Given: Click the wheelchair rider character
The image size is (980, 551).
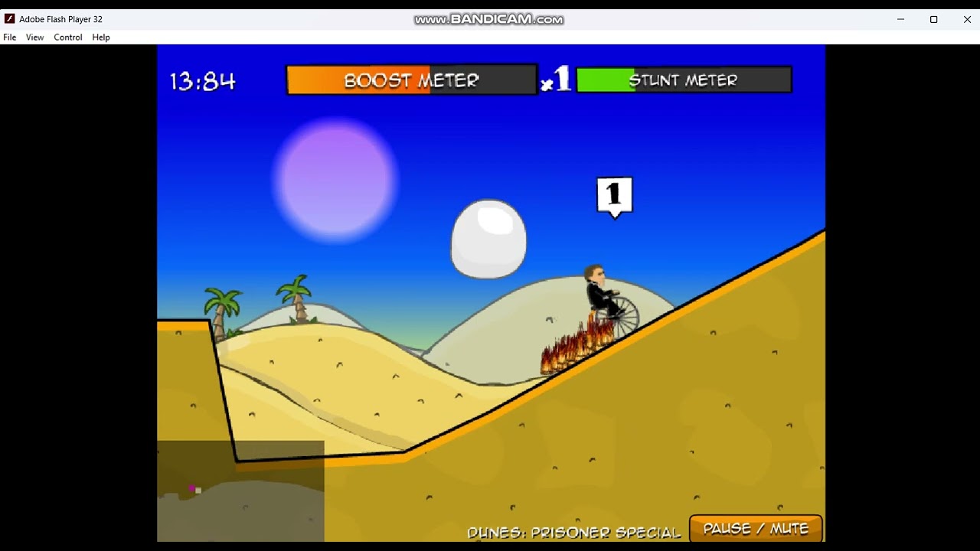Looking at the screenshot, I should [x=611, y=301].
